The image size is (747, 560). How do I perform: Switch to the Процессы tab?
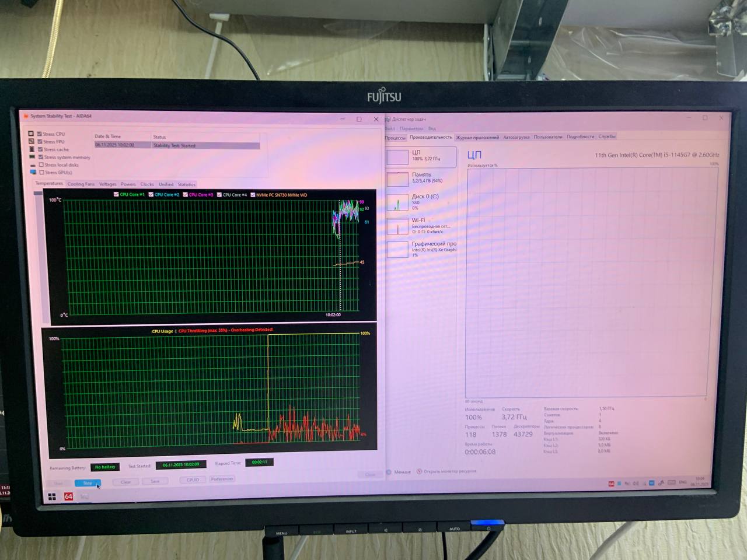click(x=395, y=138)
